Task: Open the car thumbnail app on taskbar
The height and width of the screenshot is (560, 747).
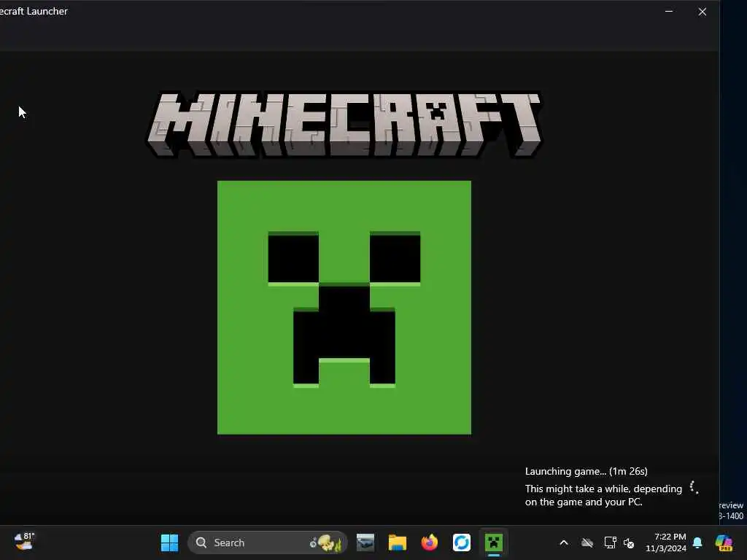Action: [365, 542]
